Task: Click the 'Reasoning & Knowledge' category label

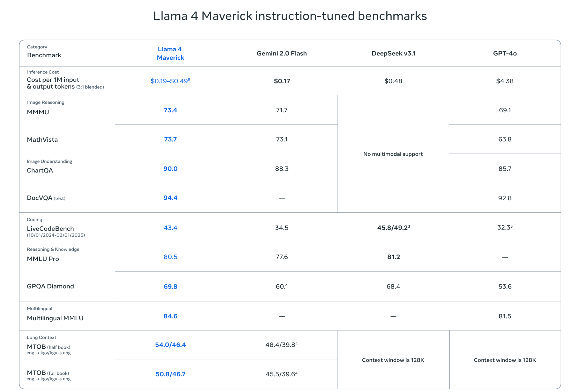Action: tap(53, 249)
